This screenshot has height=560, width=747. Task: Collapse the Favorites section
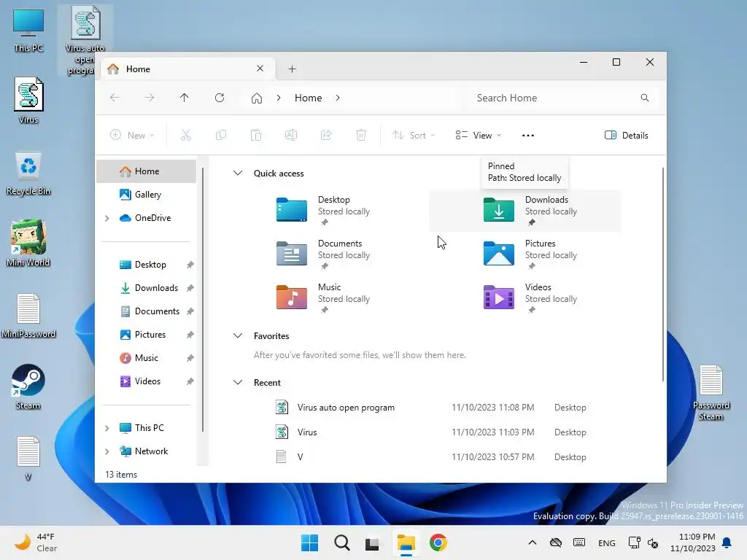coord(238,335)
